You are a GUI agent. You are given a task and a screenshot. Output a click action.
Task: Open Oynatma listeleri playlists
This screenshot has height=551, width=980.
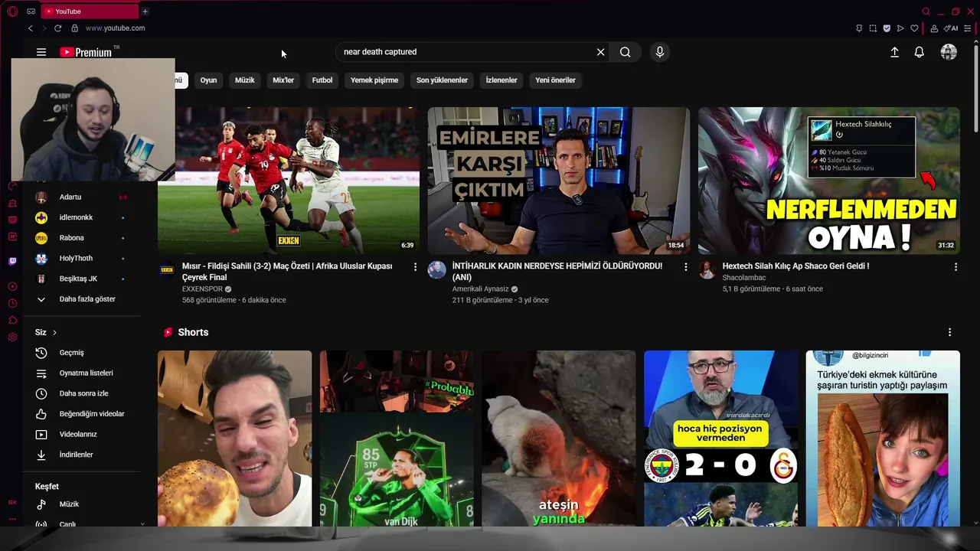82,373
